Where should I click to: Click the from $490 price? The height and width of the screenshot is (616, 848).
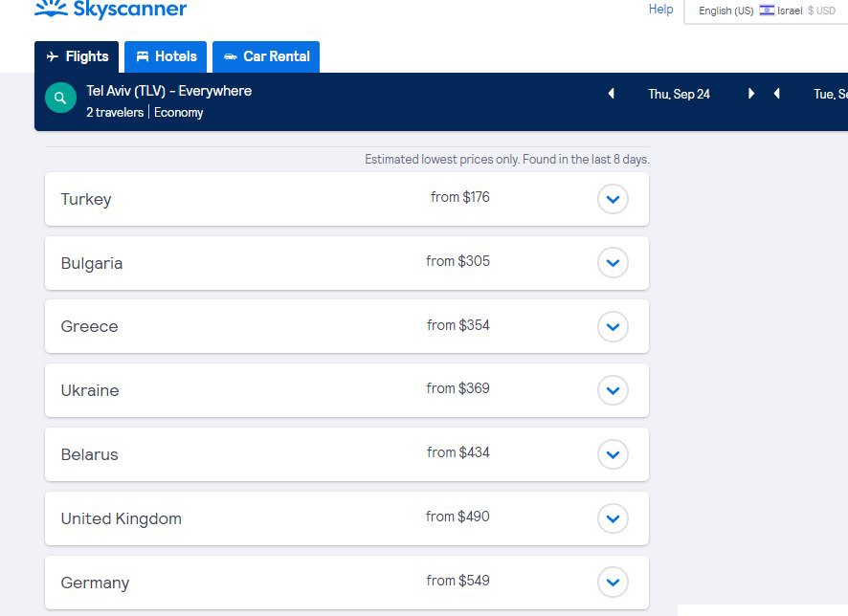coord(457,517)
